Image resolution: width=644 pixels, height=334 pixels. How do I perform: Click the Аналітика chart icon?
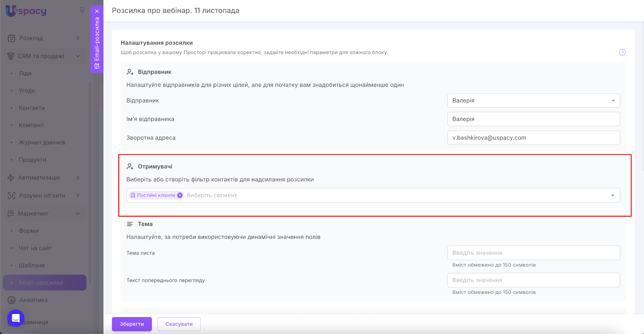11,300
